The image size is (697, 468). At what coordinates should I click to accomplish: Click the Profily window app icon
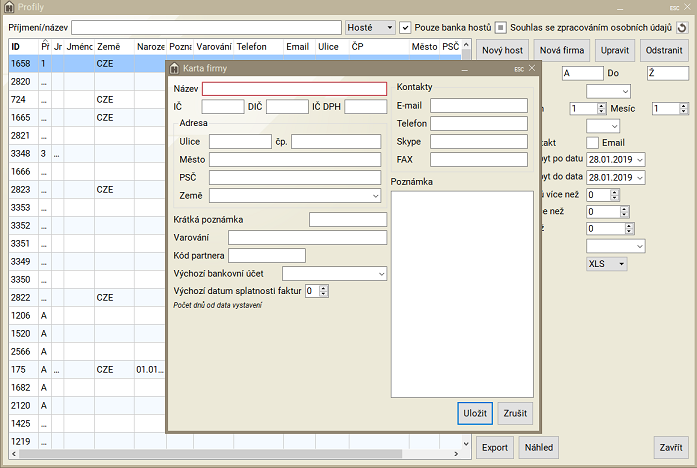click(9, 8)
